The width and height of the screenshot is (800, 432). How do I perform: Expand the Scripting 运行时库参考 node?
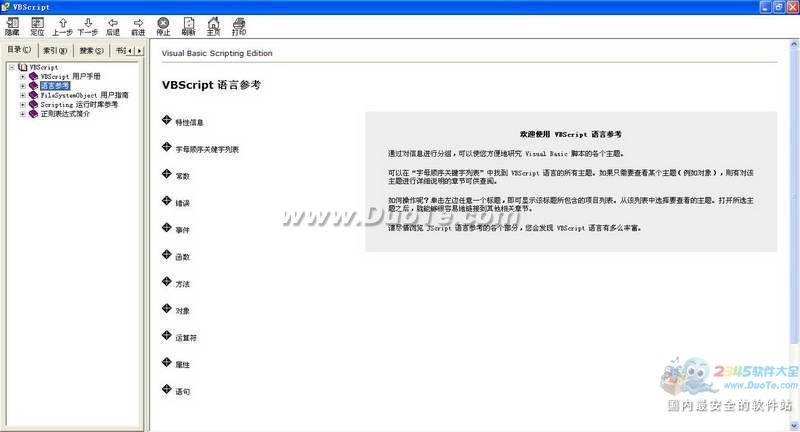click(22, 105)
